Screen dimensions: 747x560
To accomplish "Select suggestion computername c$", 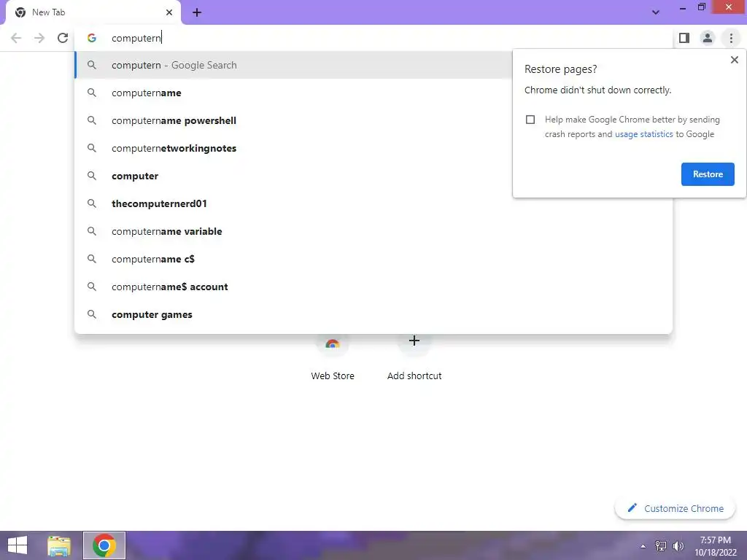I will click(x=373, y=259).
